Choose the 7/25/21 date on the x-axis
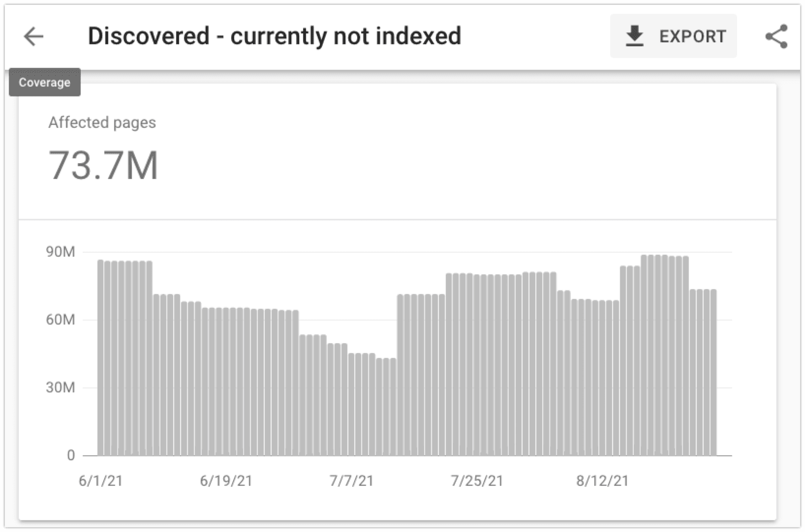This screenshot has width=805, height=532. 477,480
